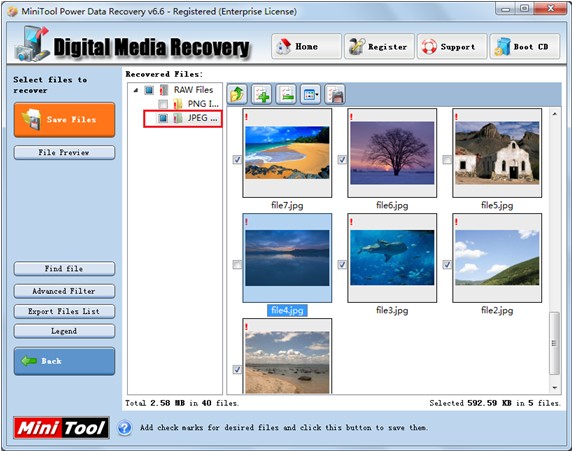
Task: Check the file4.jpg checkbox
Action: (x=237, y=265)
